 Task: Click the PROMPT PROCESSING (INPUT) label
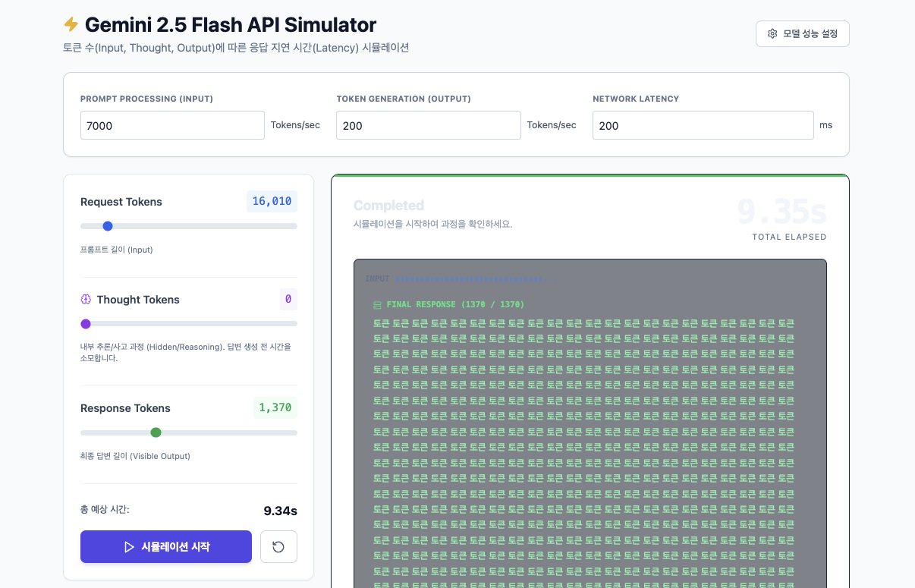click(146, 99)
